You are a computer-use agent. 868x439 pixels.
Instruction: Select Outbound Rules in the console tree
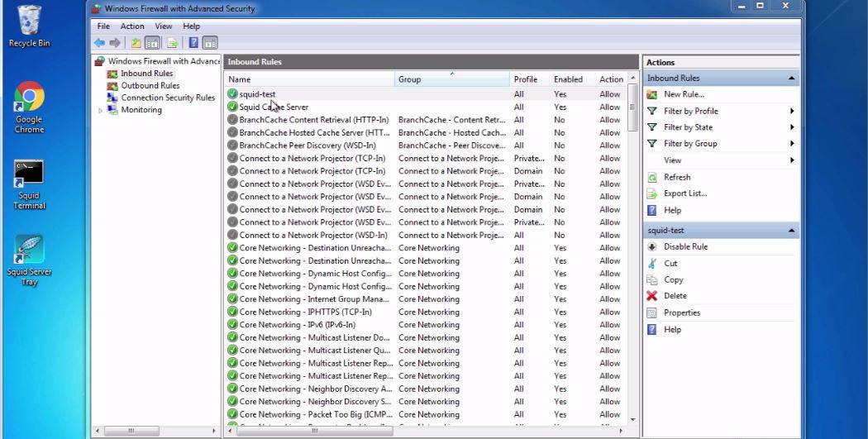(x=150, y=85)
